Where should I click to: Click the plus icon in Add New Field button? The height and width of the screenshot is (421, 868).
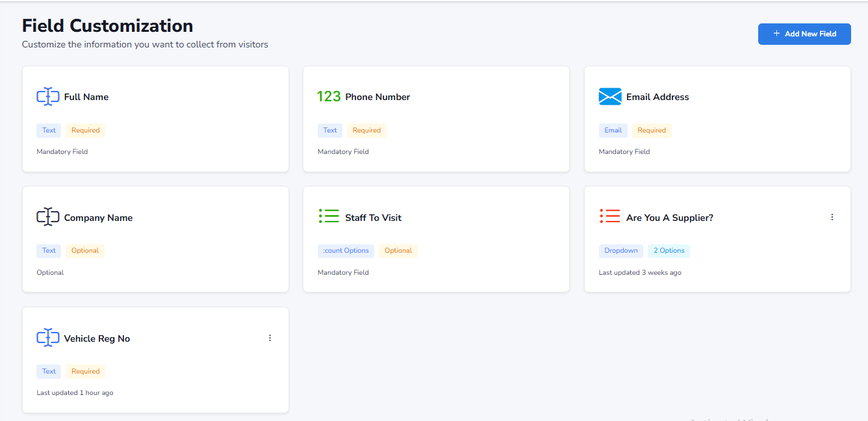(776, 34)
